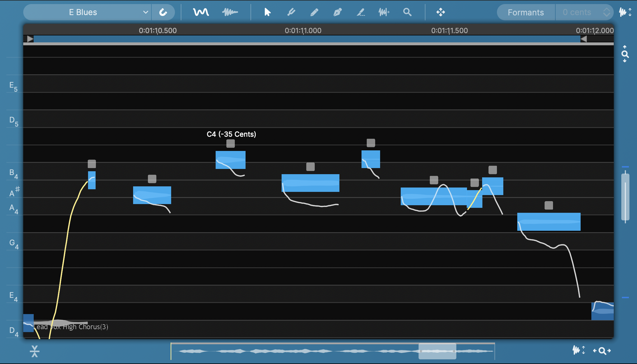The image size is (637, 364).
Task: Select the pencil editing tool
Action: 314,12
